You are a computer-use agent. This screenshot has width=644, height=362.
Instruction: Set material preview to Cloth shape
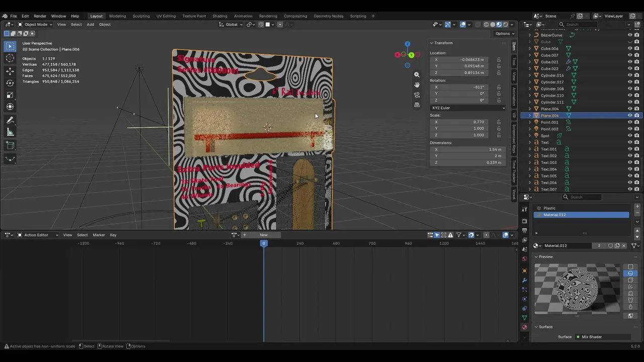630,300
